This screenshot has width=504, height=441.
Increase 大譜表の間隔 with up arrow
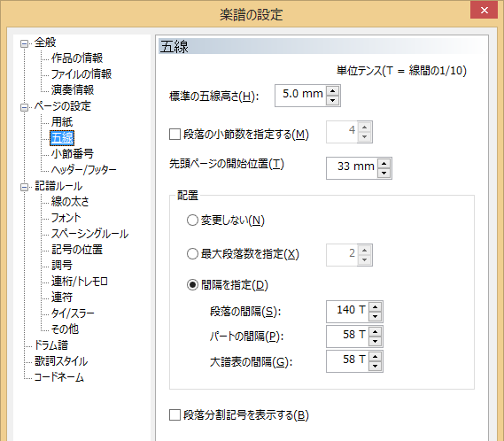[x=375, y=357]
